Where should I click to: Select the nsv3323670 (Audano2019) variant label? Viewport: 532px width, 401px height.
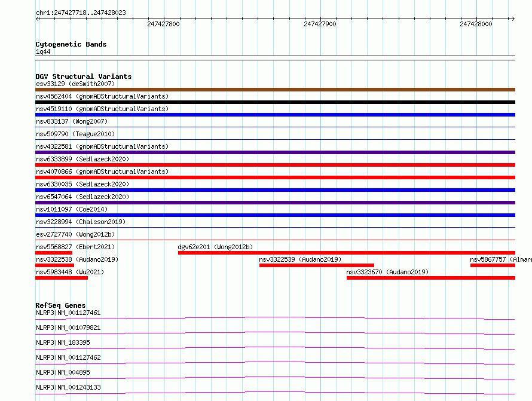click(387, 272)
